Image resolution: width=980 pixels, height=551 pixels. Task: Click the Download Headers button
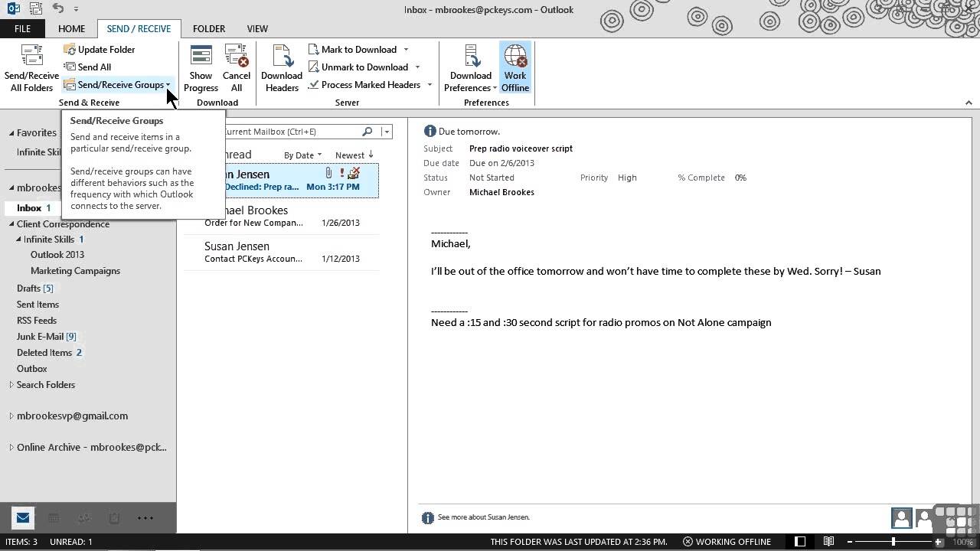coord(282,68)
